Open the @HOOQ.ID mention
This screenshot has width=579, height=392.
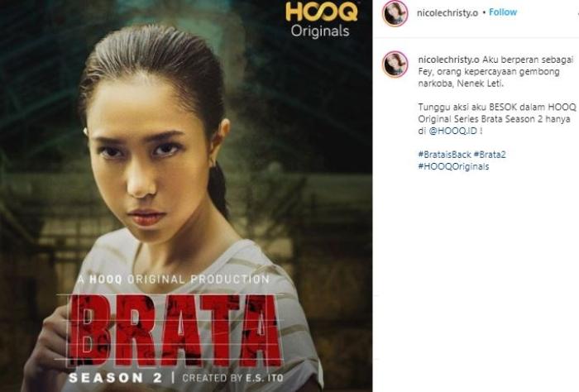tap(453, 131)
